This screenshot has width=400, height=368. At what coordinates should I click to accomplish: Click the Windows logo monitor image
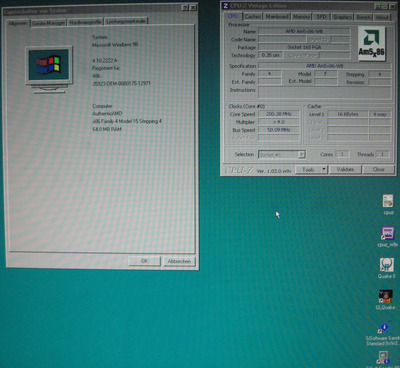(x=49, y=69)
